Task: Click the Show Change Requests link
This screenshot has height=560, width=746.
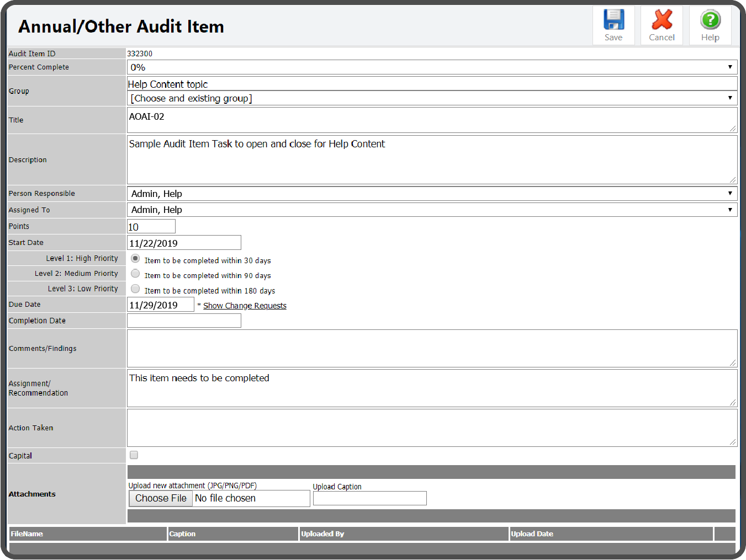Action: (x=245, y=306)
